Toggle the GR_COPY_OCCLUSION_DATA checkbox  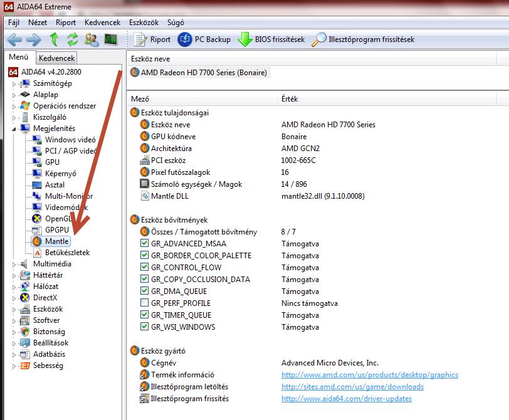(144, 279)
